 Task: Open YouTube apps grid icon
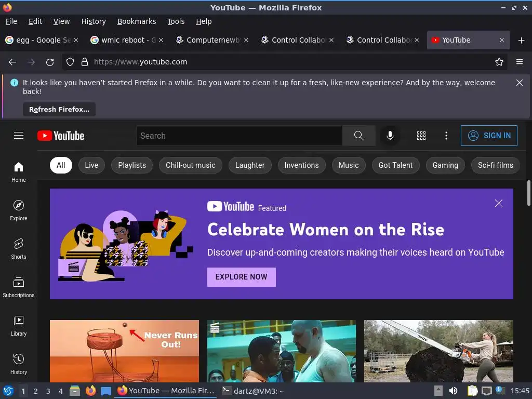(421, 136)
